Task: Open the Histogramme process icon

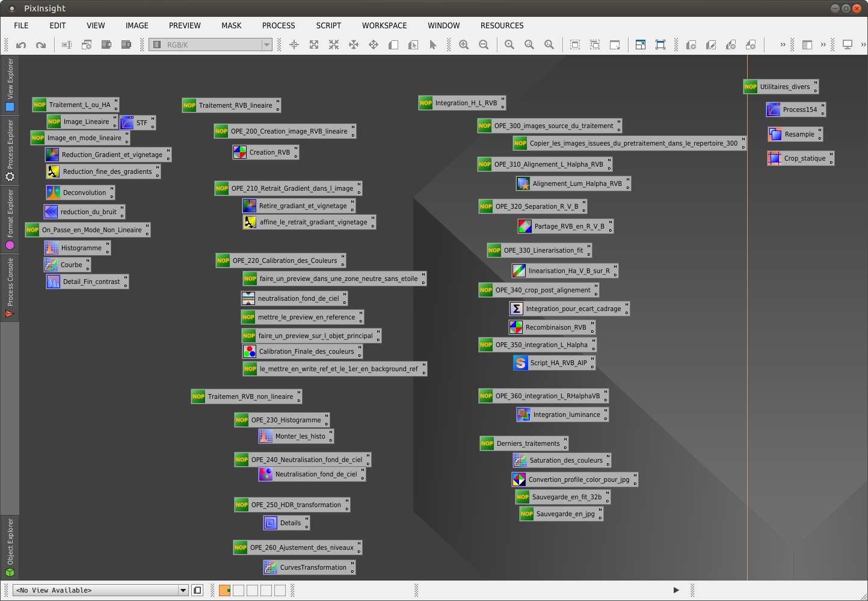Action: pyautogui.click(x=52, y=248)
